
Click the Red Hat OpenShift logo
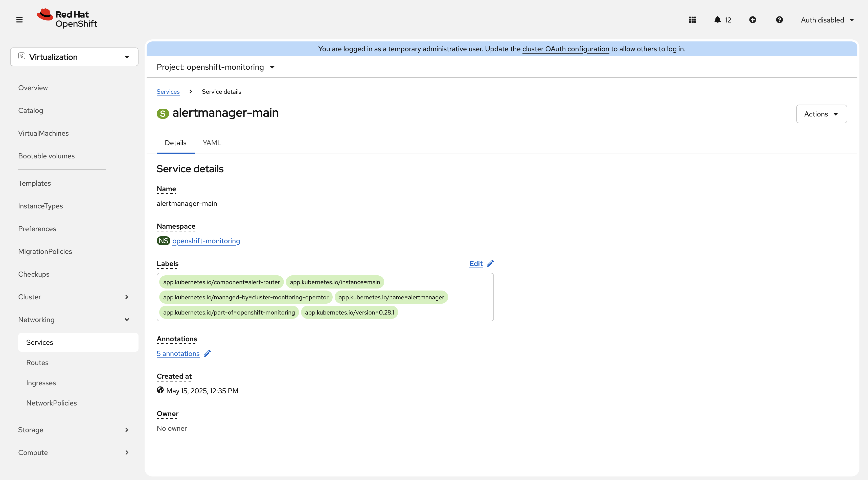point(67,19)
